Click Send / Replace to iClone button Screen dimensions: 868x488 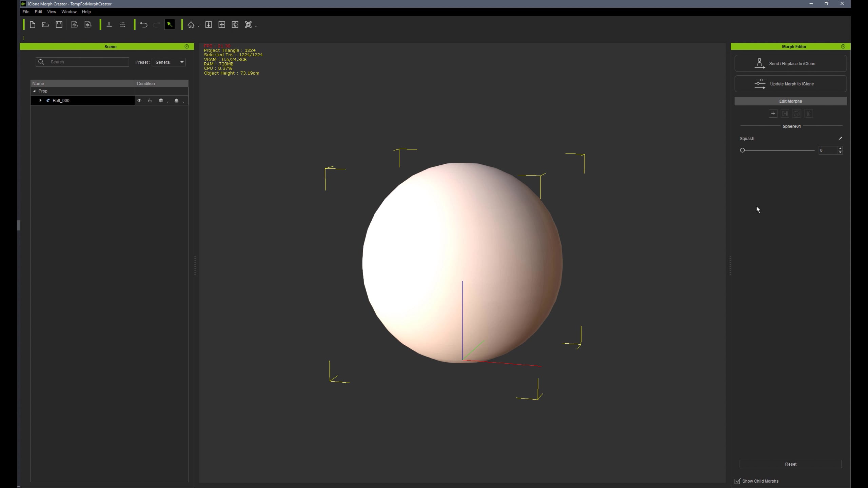(x=790, y=63)
